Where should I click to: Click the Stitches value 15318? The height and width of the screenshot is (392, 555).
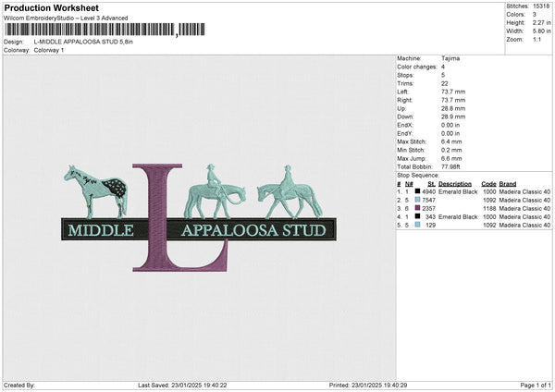tap(541, 6)
